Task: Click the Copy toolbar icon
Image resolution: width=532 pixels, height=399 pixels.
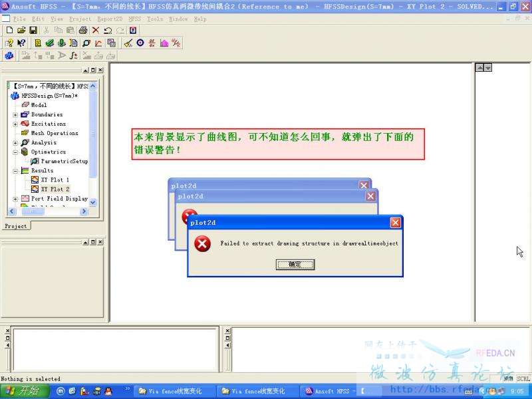Action: pos(59,30)
